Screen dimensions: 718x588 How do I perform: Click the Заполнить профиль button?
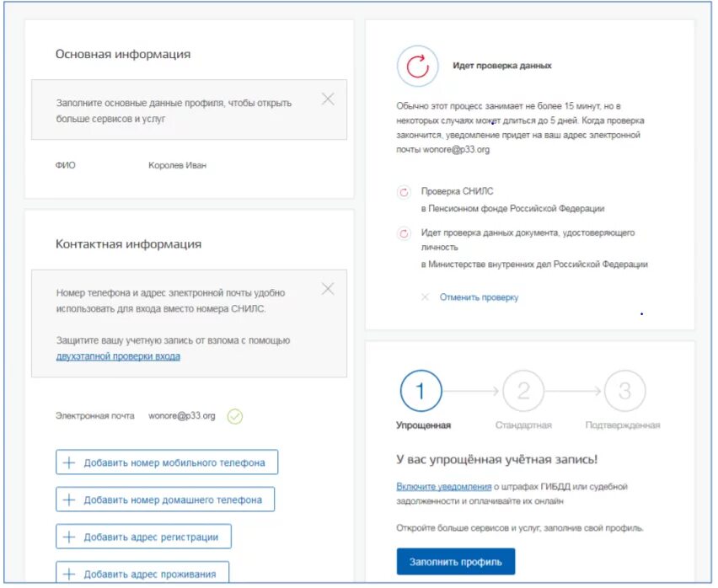pos(456,561)
